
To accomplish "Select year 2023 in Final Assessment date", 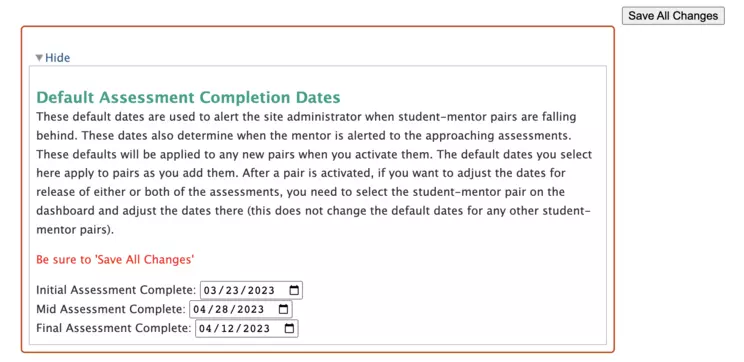I will pos(254,328).
